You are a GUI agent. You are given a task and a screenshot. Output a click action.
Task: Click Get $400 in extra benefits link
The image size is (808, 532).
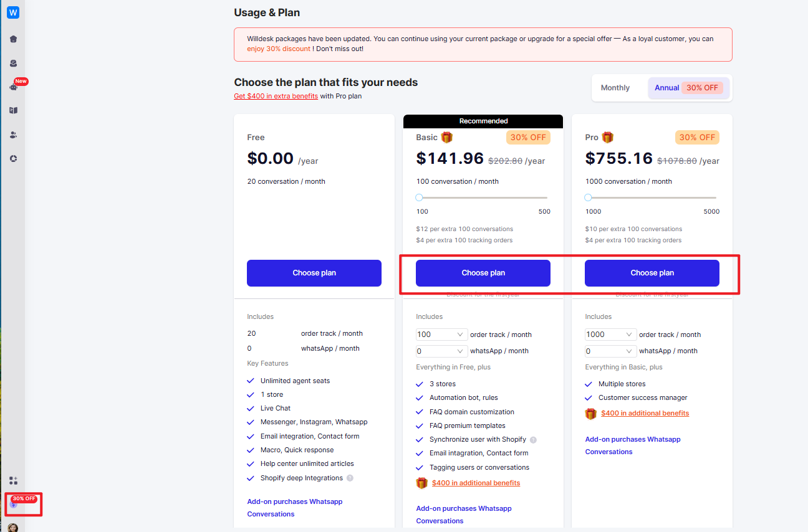pos(276,96)
